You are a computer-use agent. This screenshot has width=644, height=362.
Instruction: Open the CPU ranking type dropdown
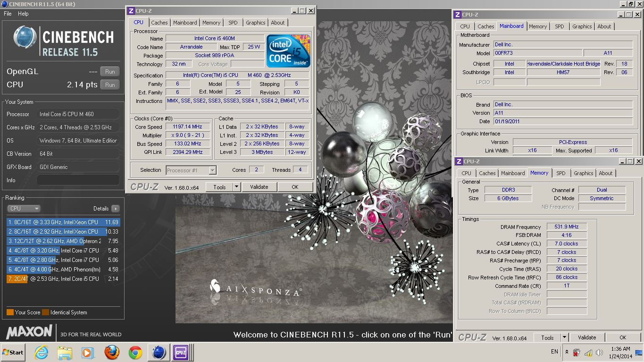click(24, 208)
